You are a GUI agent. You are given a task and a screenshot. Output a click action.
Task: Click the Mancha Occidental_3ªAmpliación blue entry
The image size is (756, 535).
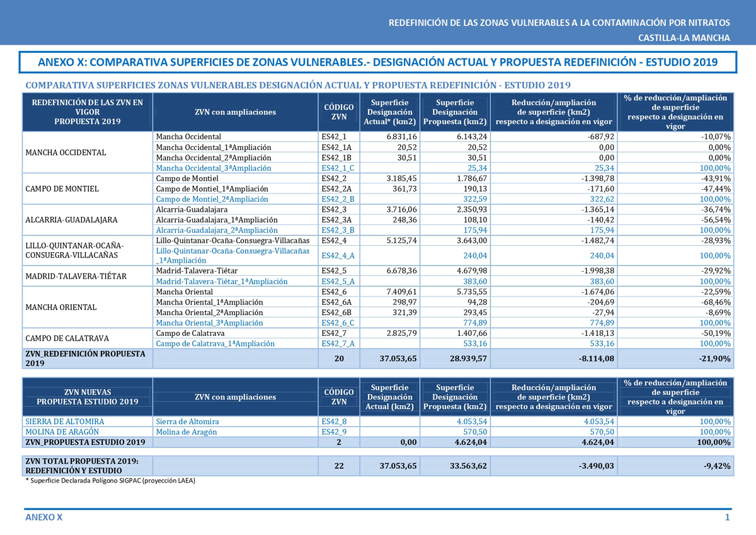tap(214, 168)
